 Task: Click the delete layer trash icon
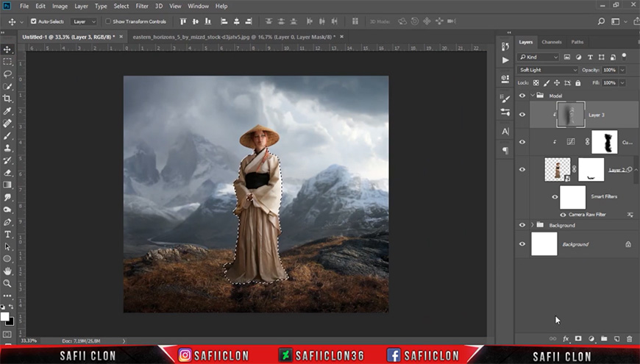click(x=629, y=339)
